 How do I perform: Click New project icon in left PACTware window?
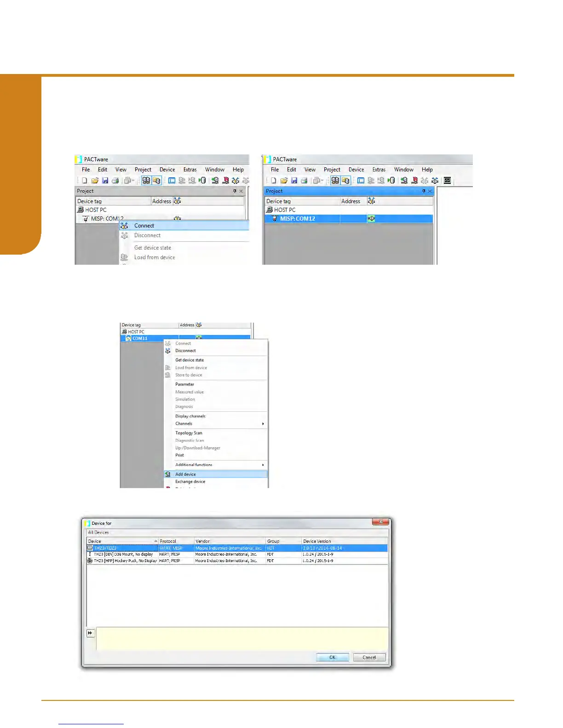[85, 181]
